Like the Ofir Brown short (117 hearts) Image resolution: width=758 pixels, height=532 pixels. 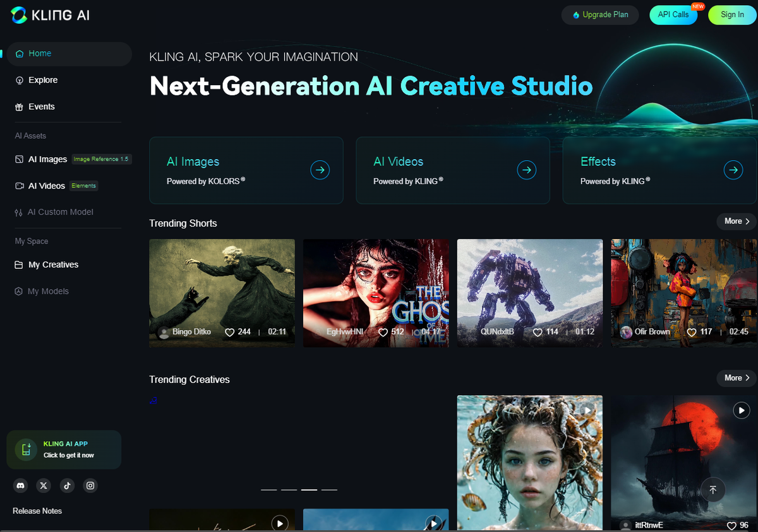click(x=692, y=332)
